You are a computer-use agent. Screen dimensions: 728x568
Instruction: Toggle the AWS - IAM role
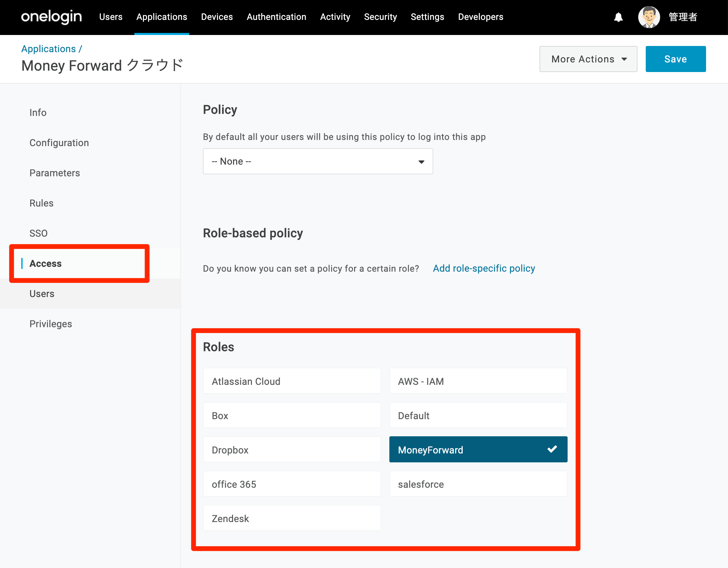coord(478,381)
